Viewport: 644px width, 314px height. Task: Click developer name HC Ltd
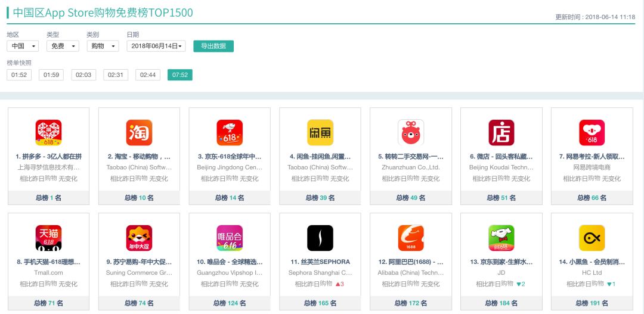592,272
